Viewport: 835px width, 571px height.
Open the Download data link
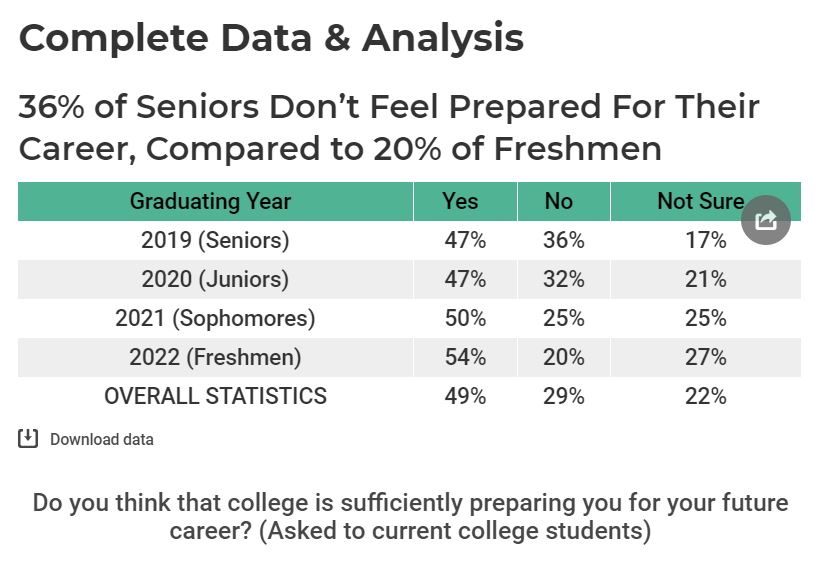pyautogui.click(x=102, y=439)
